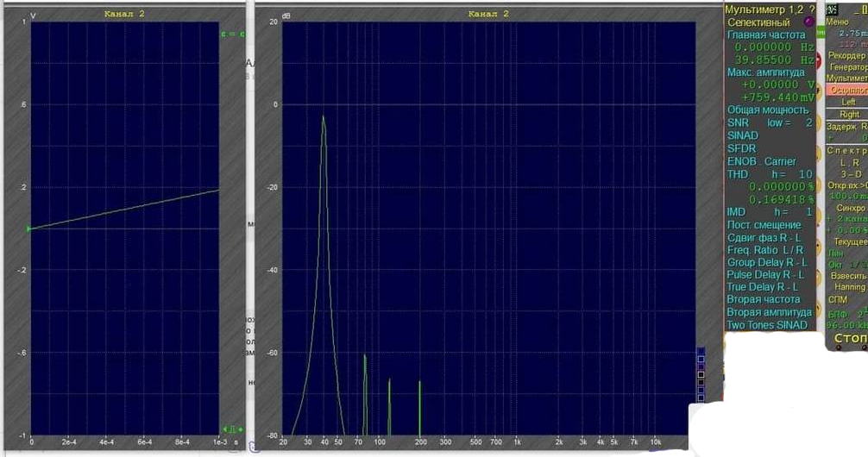The image size is (868, 457).
Task: Open the Мультиметр entry in control panel
Action: point(847,78)
